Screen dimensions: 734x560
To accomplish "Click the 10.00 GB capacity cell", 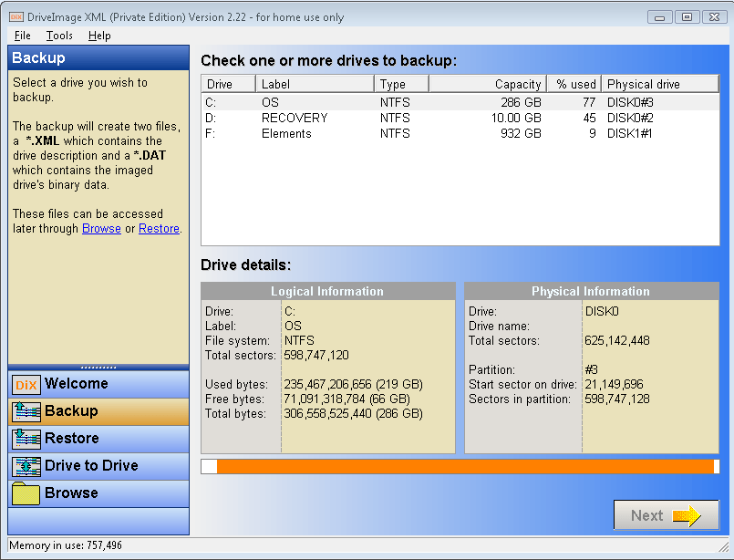I will [516, 118].
